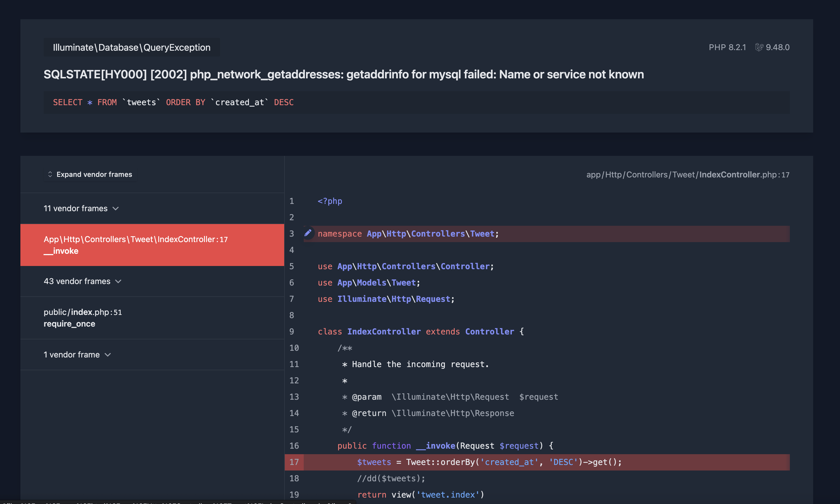Click the return view('tweet.index') line

(421, 494)
